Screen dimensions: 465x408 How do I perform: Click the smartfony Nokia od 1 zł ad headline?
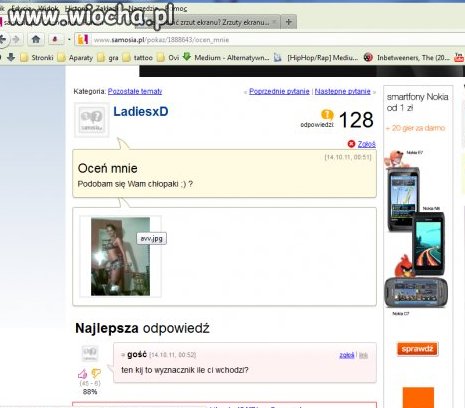[x=417, y=102]
